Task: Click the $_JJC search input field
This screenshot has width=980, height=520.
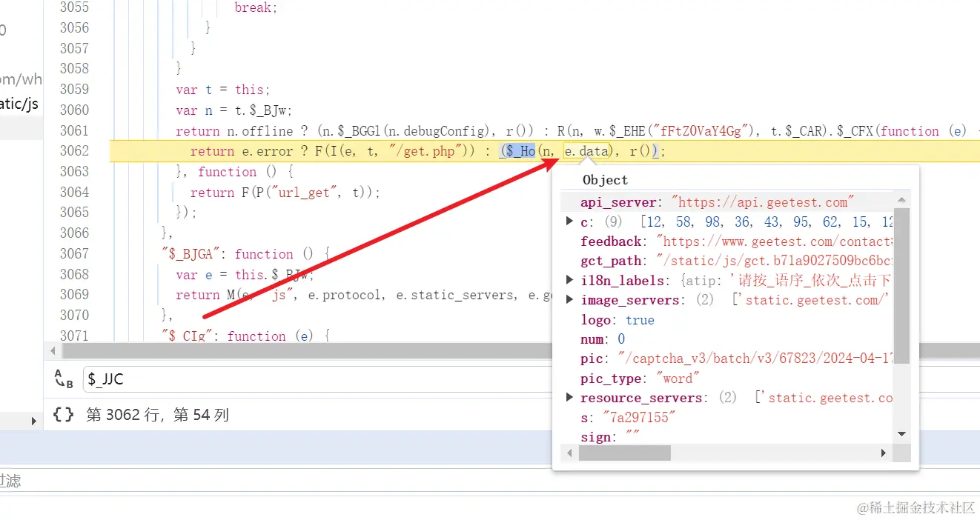Action: pos(319,379)
